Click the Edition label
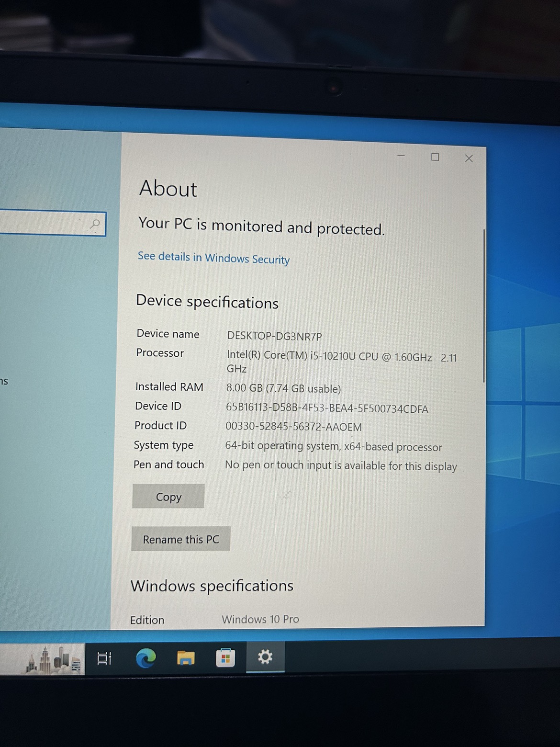Viewport: 560px width, 747px height. pos(147,620)
